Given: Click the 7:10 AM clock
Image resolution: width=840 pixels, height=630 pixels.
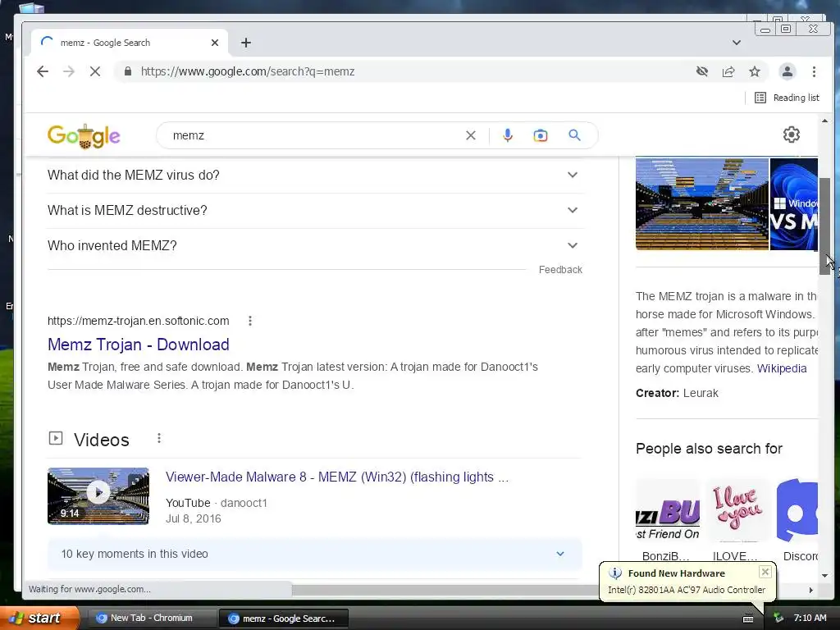Looking at the screenshot, I should coord(810,619).
